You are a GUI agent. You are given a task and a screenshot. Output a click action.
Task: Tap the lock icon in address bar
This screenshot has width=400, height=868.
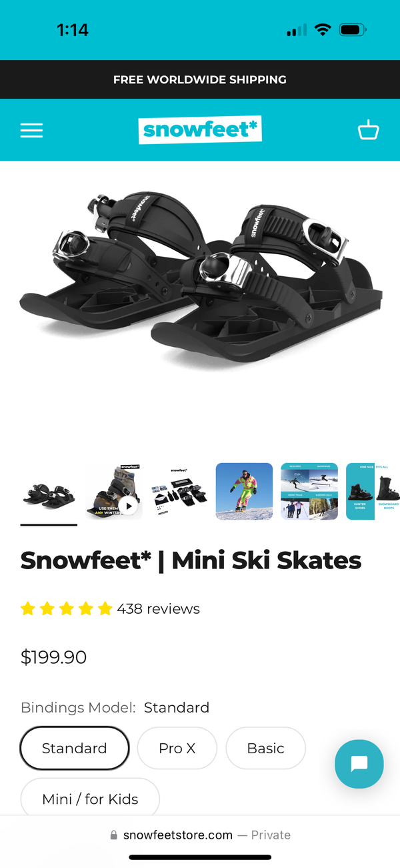pos(114,835)
